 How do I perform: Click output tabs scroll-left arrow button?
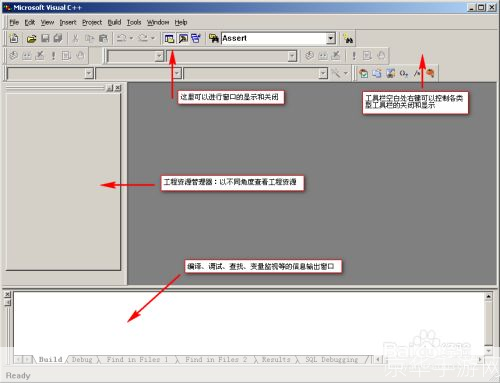[18, 359]
